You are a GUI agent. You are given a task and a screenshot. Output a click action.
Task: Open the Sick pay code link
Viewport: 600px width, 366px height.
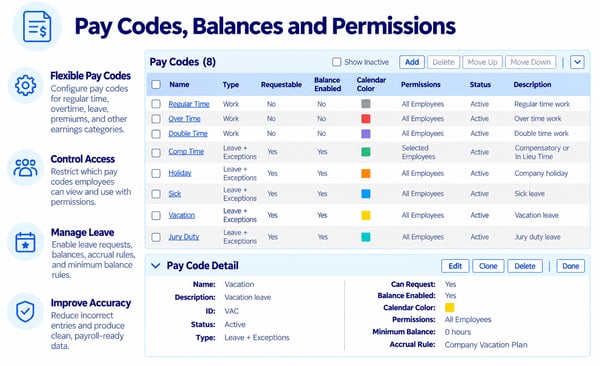click(174, 194)
